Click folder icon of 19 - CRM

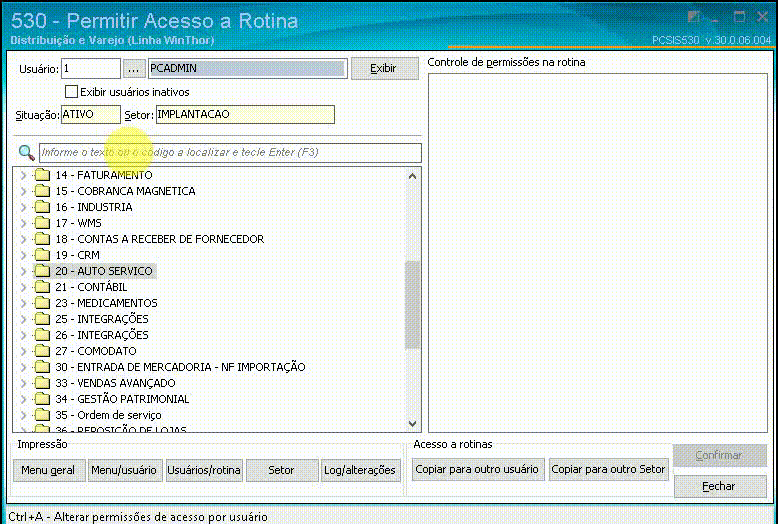coord(43,255)
